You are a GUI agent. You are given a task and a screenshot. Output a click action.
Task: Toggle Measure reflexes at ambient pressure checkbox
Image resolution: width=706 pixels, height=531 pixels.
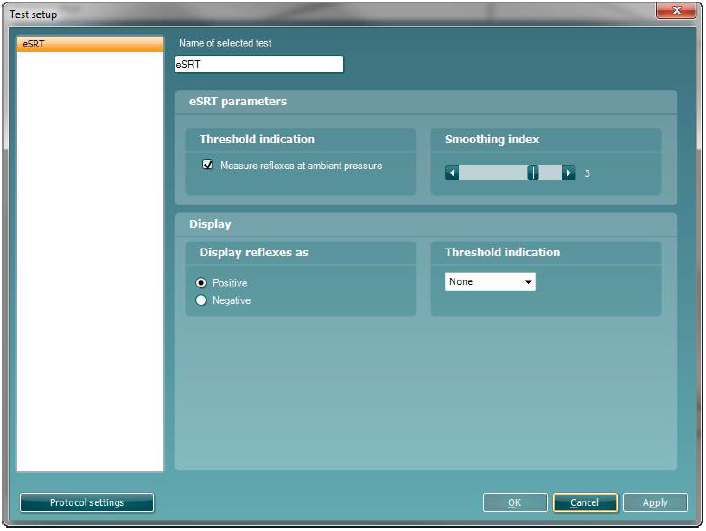(x=208, y=165)
